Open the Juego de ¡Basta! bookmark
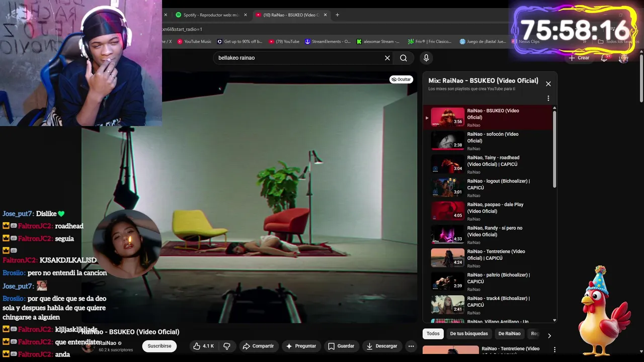 pyautogui.click(x=483, y=42)
